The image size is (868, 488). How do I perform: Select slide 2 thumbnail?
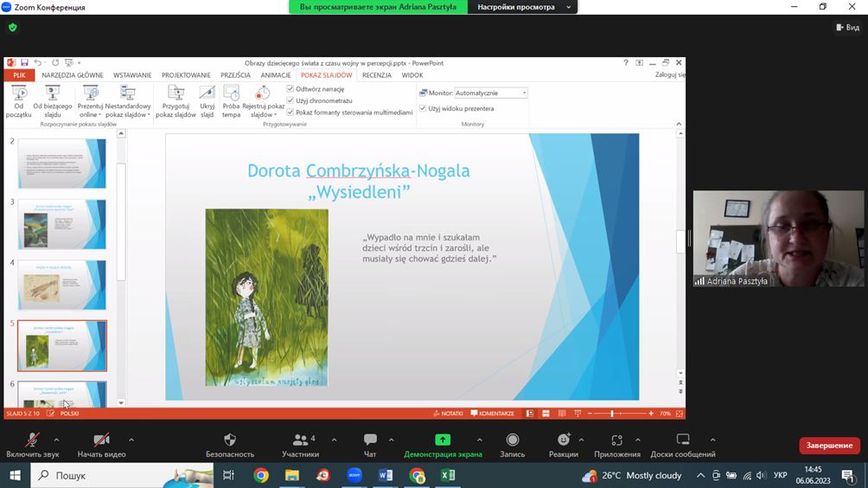point(62,164)
